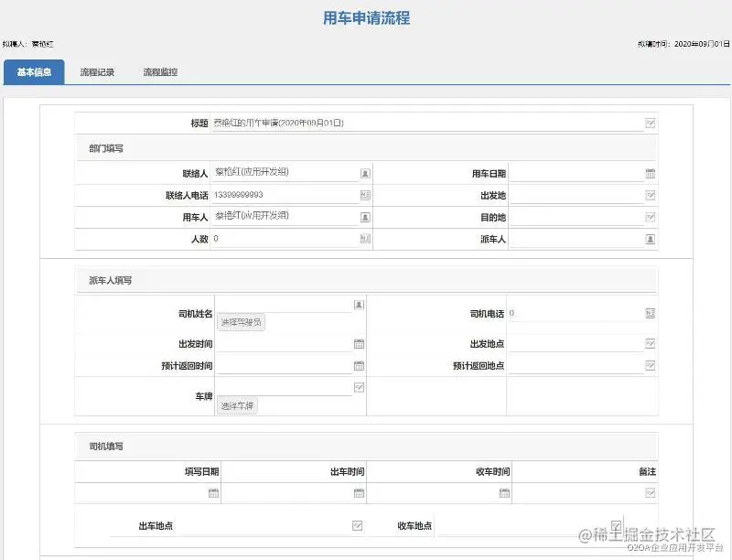Click edit icon for 出发地点
Image resolution: width=732 pixels, height=560 pixels.
coord(650,344)
